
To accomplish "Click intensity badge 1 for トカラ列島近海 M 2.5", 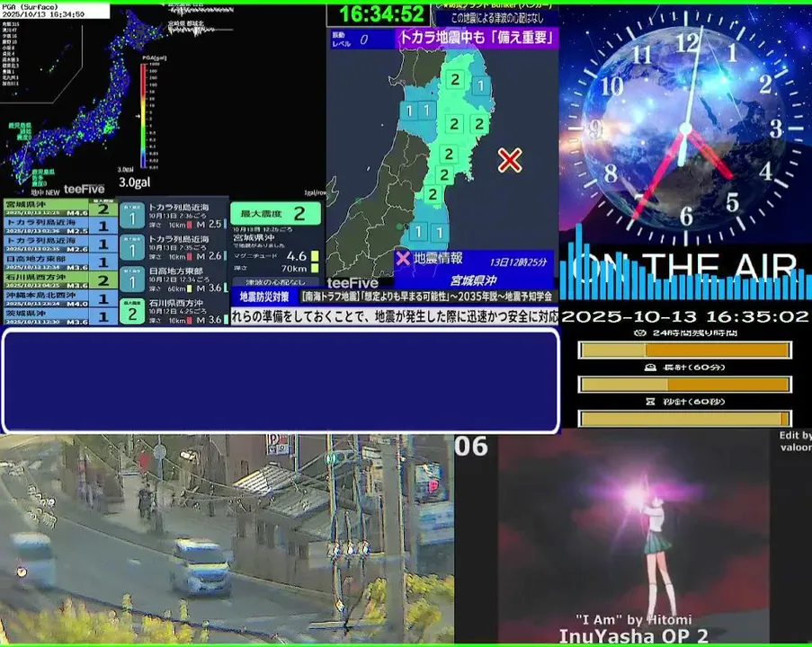I will click(x=132, y=217).
